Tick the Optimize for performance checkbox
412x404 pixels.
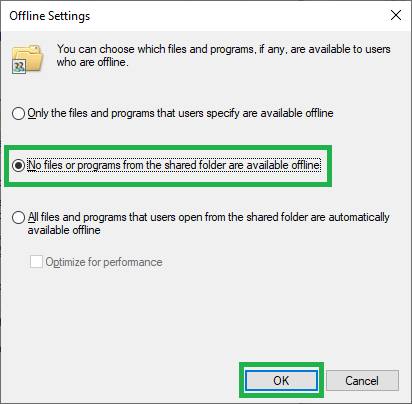[36, 262]
